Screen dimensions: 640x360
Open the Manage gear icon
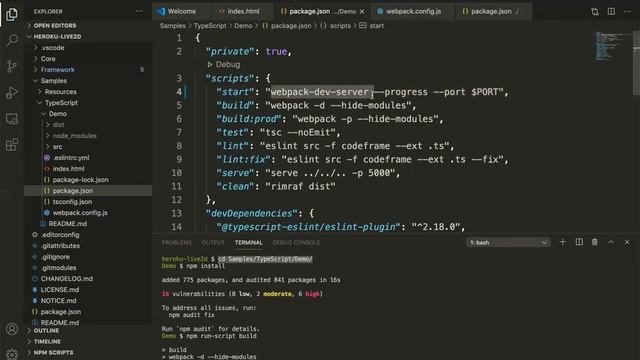12,353
